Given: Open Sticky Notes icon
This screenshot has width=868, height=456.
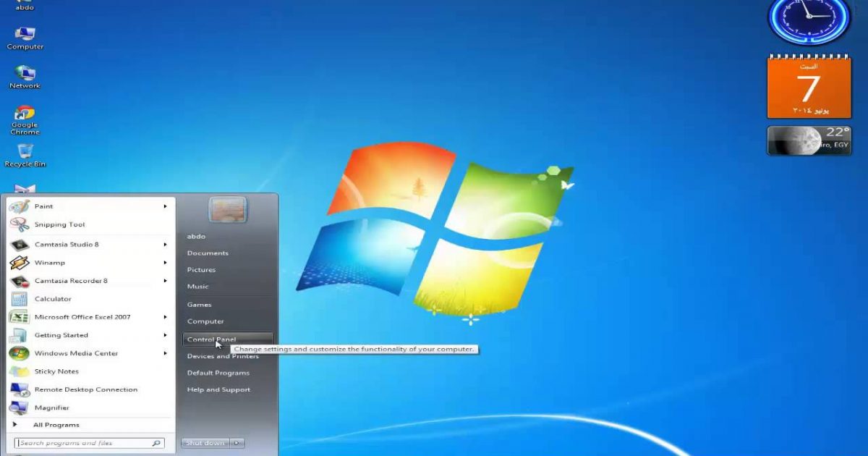Looking at the screenshot, I should point(20,371).
